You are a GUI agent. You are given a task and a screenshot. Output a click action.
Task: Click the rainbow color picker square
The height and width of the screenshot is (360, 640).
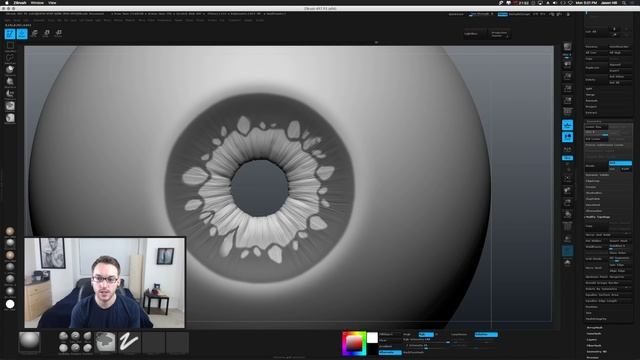click(x=354, y=343)
